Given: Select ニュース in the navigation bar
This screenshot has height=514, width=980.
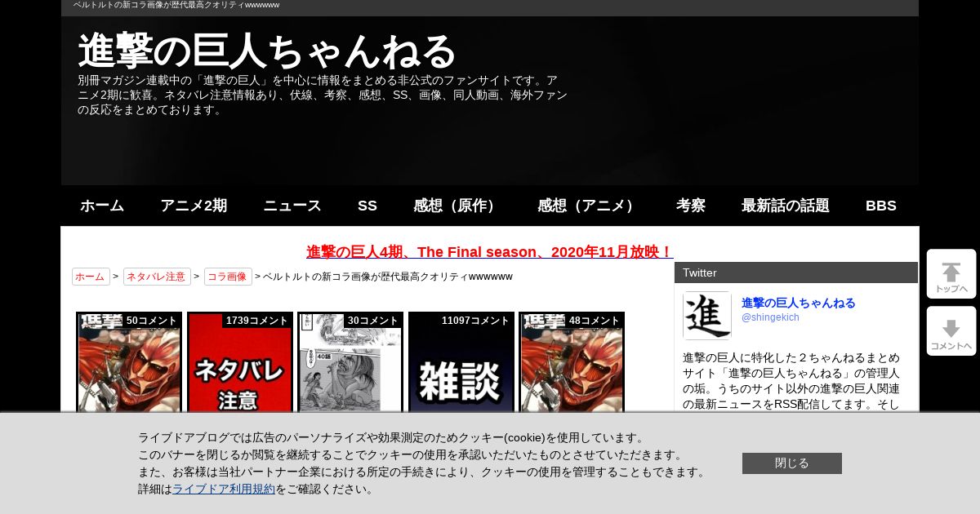Looking at the screenshot, I should (x=292, y=206).
